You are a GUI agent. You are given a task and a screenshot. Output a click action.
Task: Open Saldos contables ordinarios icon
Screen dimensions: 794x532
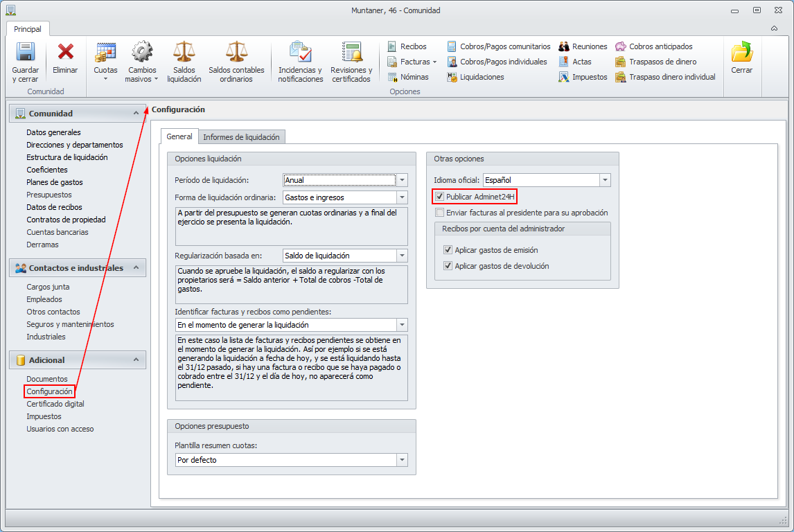click(x=236, y=52)
